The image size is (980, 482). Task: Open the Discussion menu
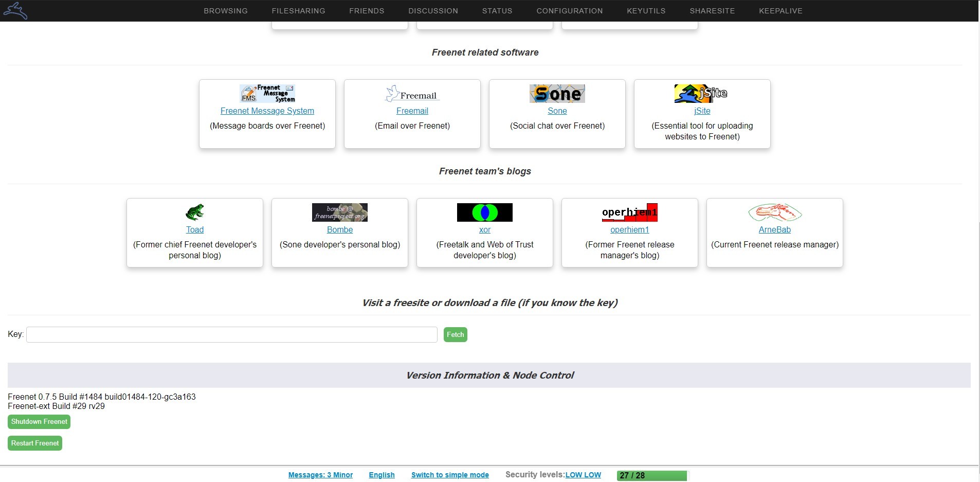433,11
